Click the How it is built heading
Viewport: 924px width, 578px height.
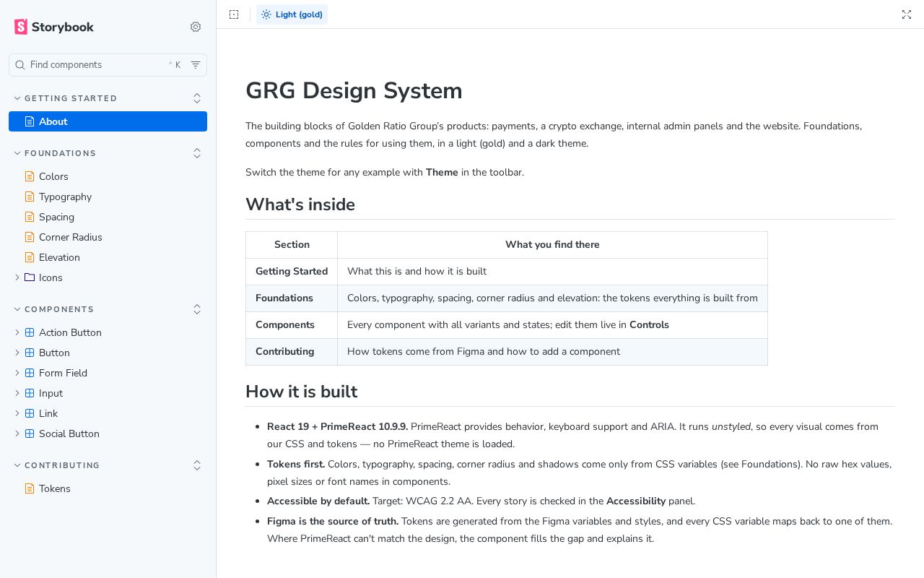tap(301, 392)
